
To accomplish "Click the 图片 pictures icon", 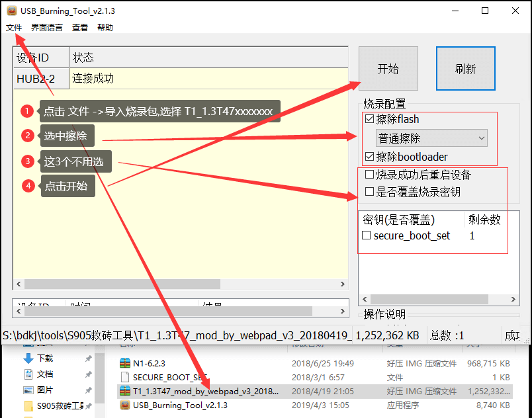I will pos(28,390).
